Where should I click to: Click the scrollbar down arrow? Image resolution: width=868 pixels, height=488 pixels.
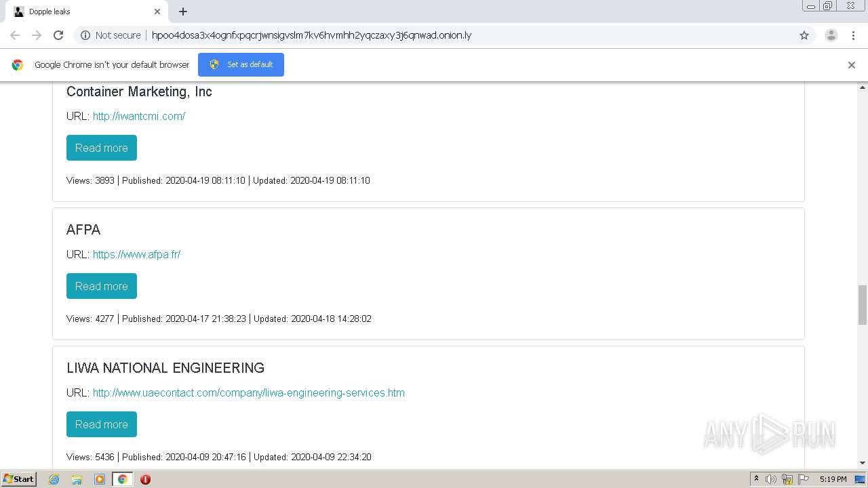[x=863, y=463]
